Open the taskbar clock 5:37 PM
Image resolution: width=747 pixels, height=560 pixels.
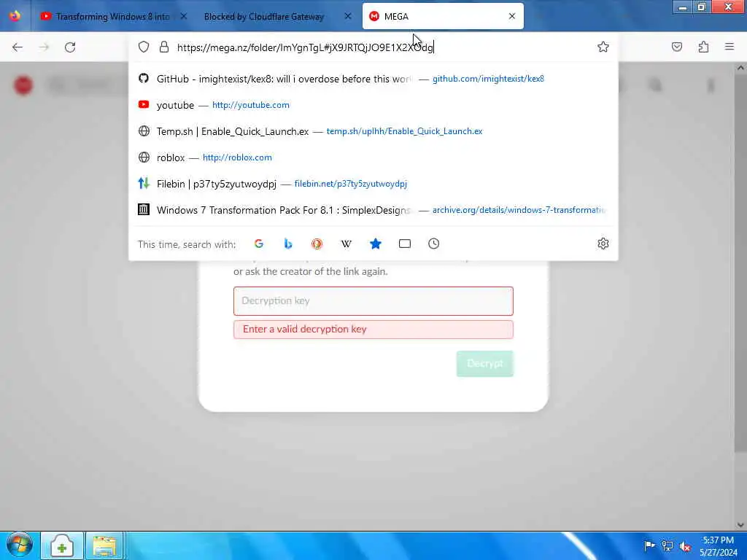tap(719, 546)
